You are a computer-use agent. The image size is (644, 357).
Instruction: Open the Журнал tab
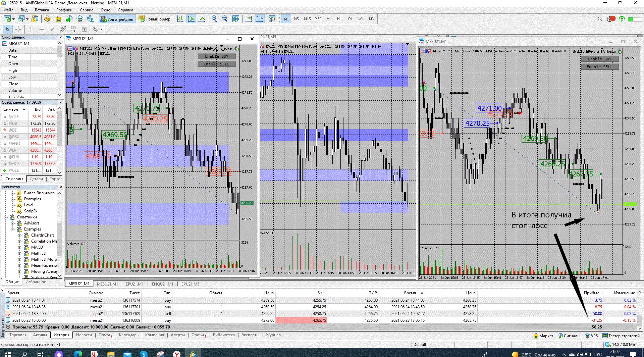273,335
